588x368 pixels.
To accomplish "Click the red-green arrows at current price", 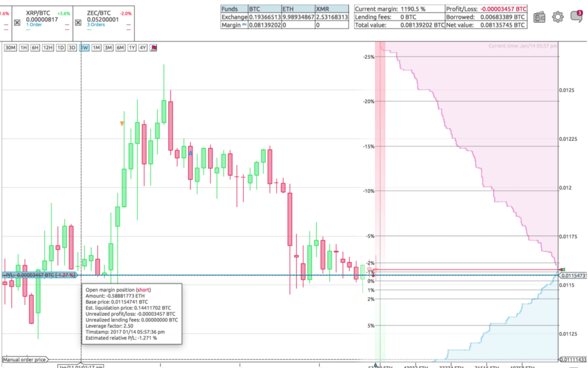I will click(x=562, y=269).
